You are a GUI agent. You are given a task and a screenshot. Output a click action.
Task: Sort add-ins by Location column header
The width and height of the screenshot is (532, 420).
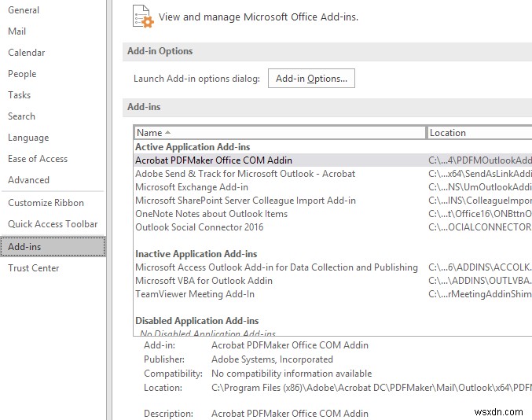(479, 133)
